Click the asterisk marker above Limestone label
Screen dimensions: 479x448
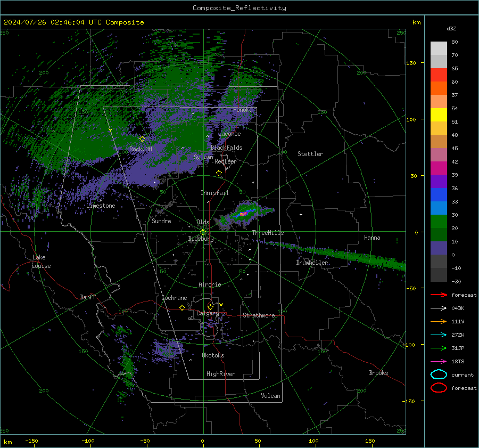click(101, 201)
